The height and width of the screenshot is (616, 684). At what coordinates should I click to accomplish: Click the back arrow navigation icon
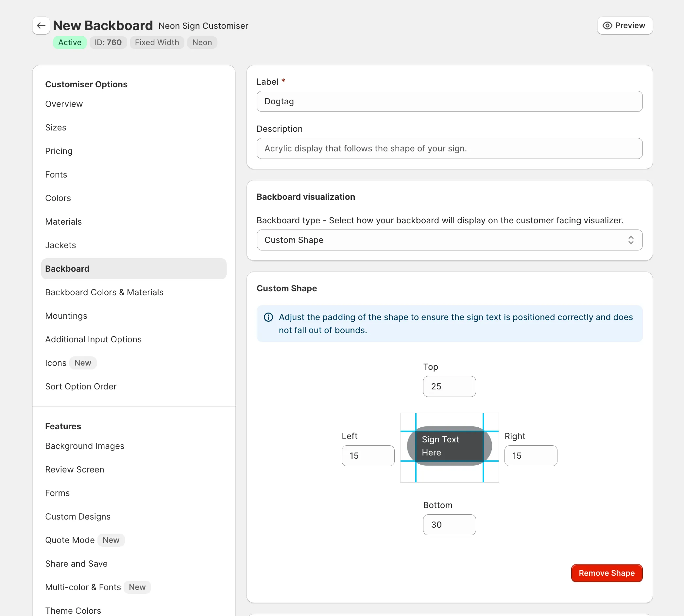[x=41, y=25]
